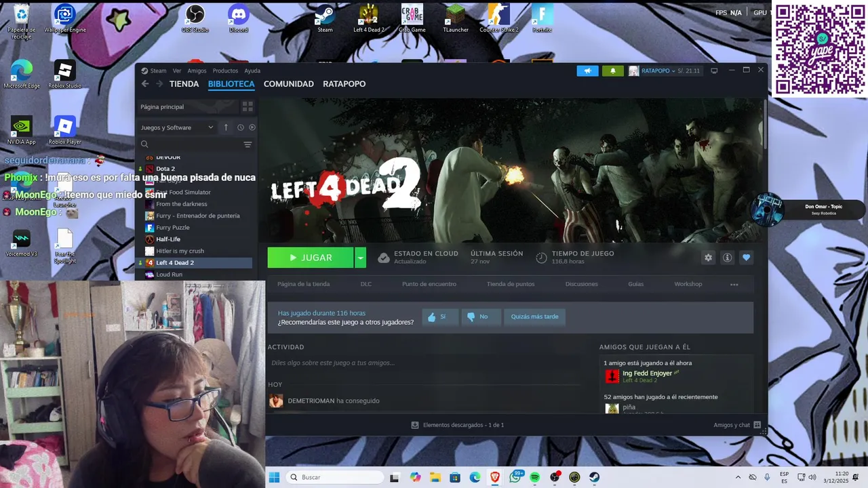The image size is (868, 488).
Task: Open the Página de la tienda link
Action: [x=303, y=284]
